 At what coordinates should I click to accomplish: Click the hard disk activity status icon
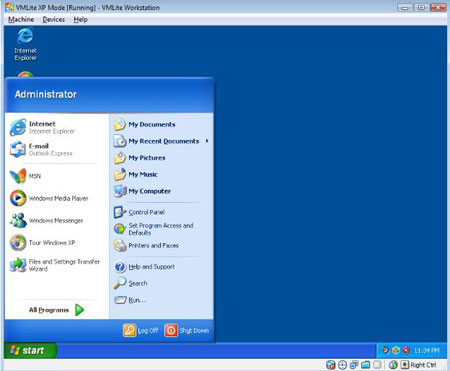pyautogui.click(x=331, y=365)
